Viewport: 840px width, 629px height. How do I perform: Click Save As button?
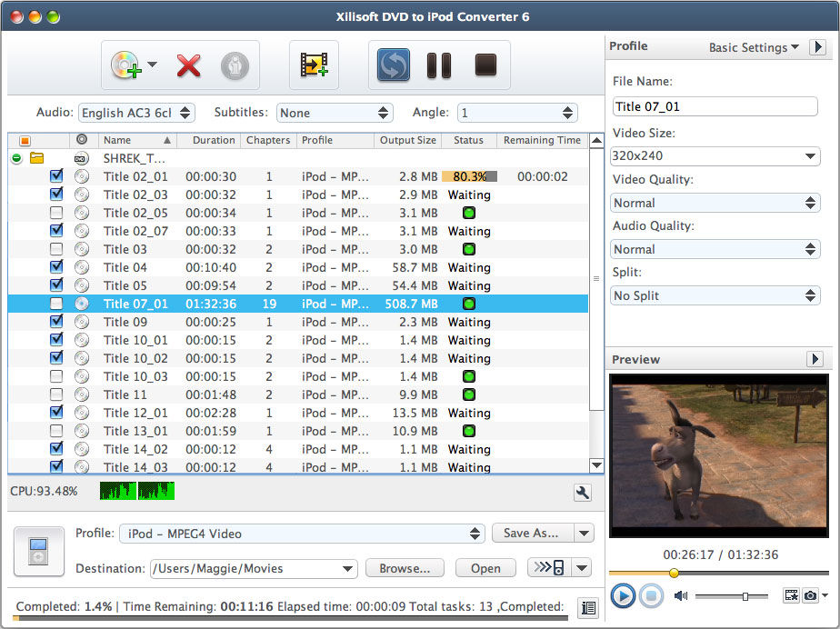(532, 533)
